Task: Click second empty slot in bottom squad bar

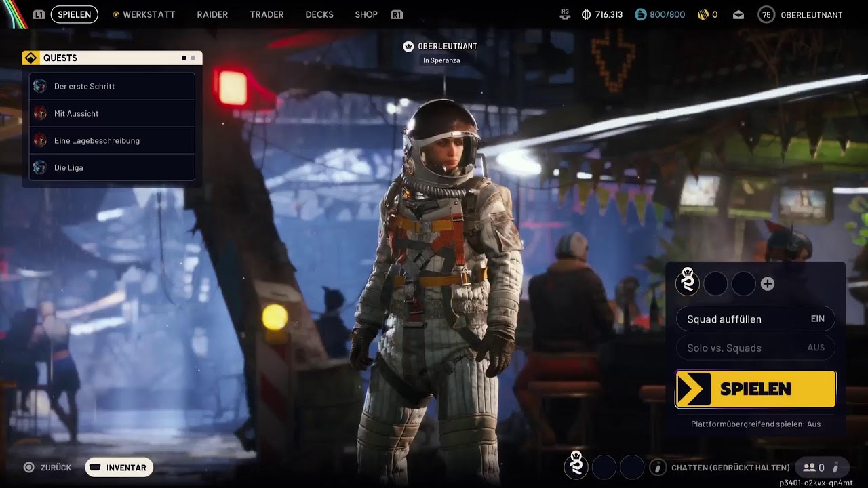Action: click(604, 467)
